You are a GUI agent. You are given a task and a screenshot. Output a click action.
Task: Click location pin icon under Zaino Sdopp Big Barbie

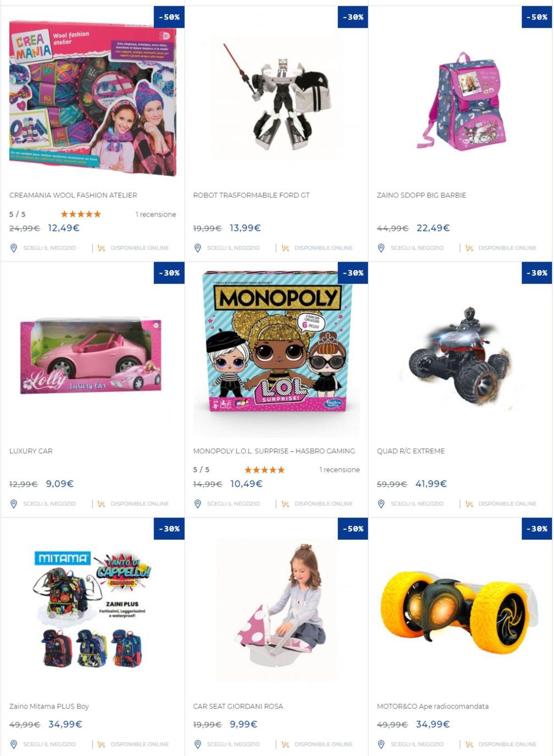[x=381, y=248]
